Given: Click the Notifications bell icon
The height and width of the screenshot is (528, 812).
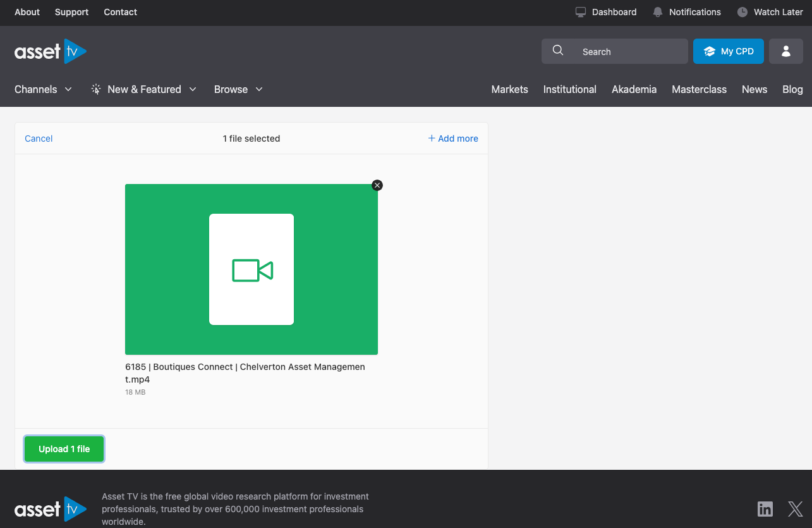Looking at the screenshot, I should (658, 12).
